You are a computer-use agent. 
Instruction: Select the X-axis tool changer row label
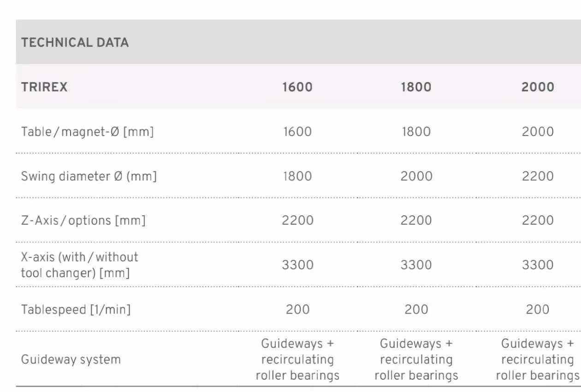point(79,265)
